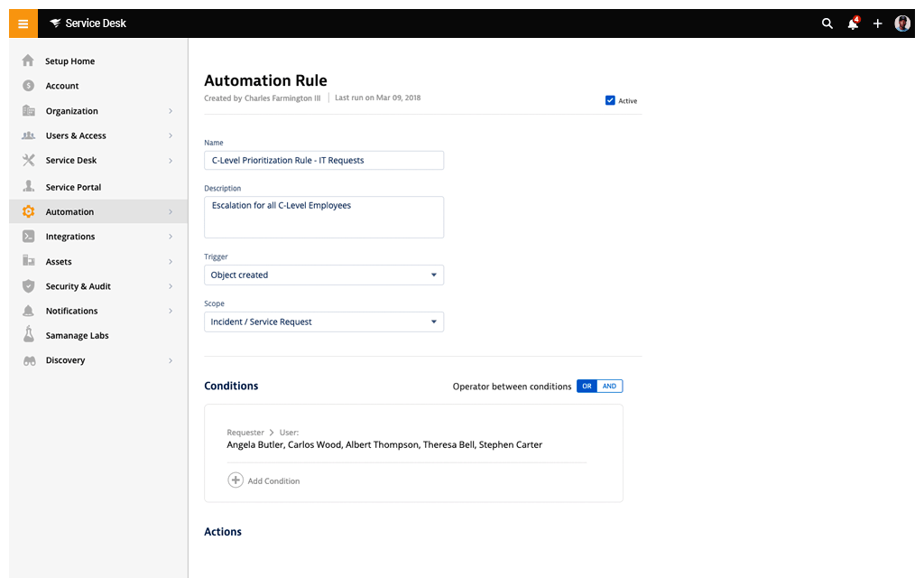This screenshot has height=578, width=924.
Task: Select the Setup Home house icon
Action: pyautogui.click(x=27, y=61)
